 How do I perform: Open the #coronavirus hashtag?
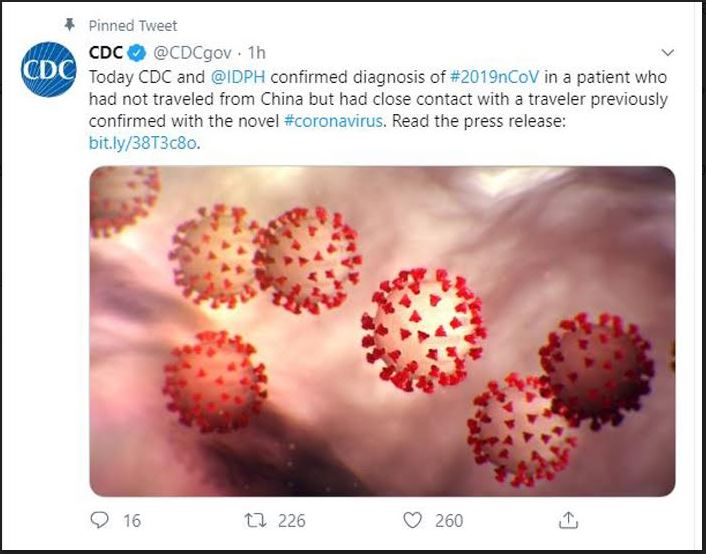point(334,121)
